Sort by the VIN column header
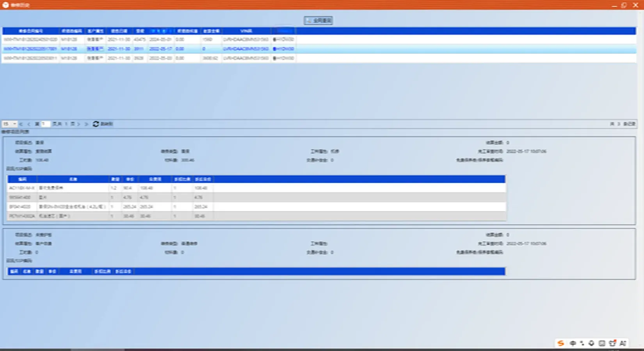This screenshot has height=351, width=644. coord(246,31)
